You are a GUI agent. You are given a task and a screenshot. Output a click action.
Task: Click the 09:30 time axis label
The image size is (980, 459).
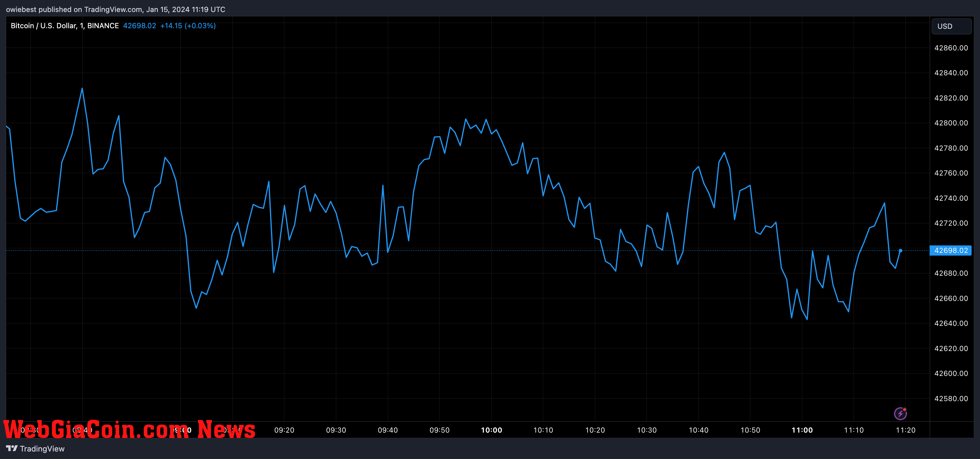tap(336, 430)
